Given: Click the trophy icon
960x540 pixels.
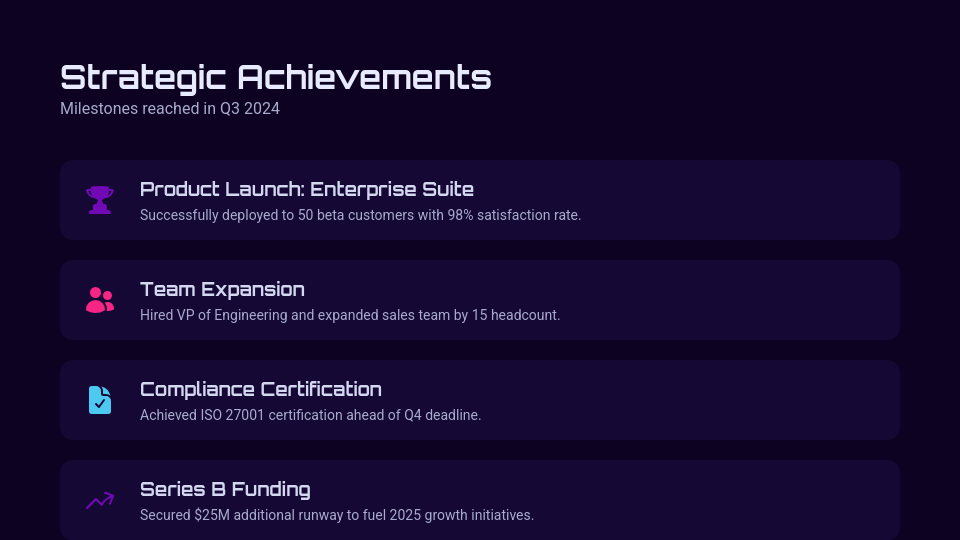Looking at the screenshot, I should [100, 200].
